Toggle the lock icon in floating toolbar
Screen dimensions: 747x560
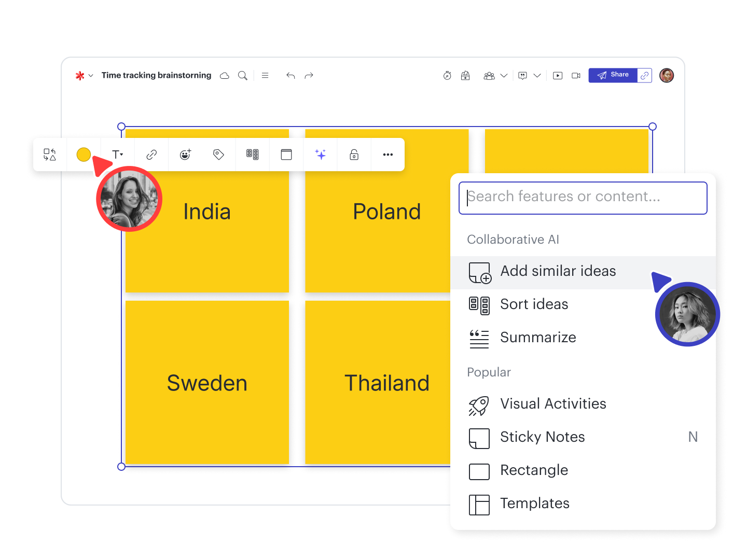pyautogui.click(x=354, y=155)
